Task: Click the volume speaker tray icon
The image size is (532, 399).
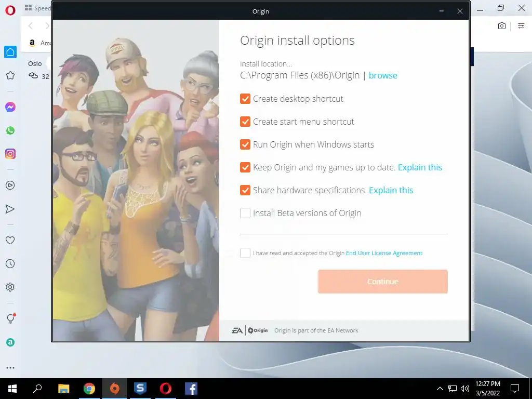Action: [465, 389]
